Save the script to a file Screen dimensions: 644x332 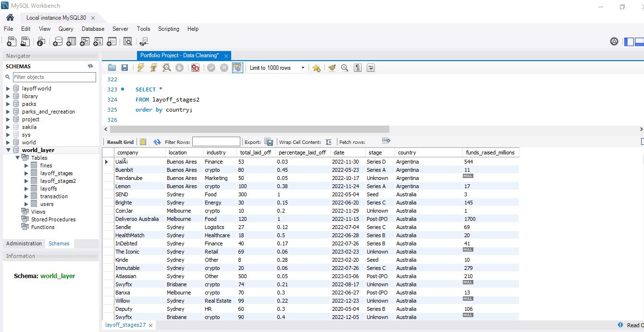(124, 68)
